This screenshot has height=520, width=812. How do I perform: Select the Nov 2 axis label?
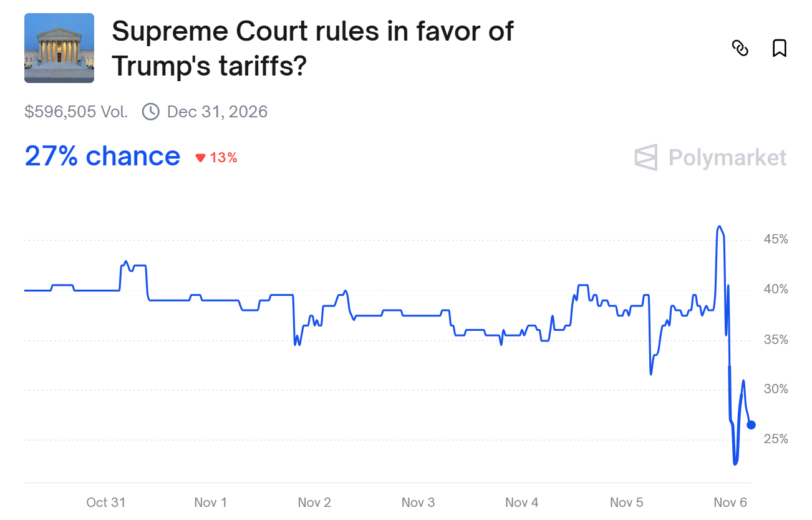(314, 503)
